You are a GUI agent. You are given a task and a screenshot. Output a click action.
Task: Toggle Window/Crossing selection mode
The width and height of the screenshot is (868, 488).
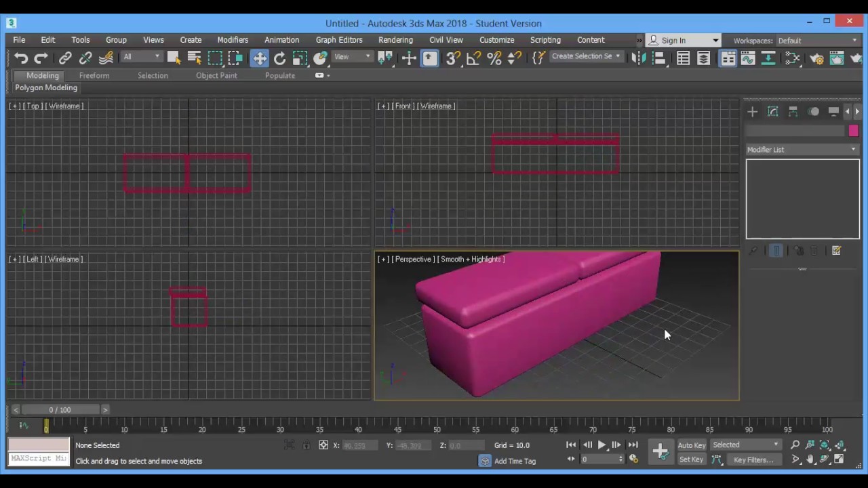coord(235,58)
